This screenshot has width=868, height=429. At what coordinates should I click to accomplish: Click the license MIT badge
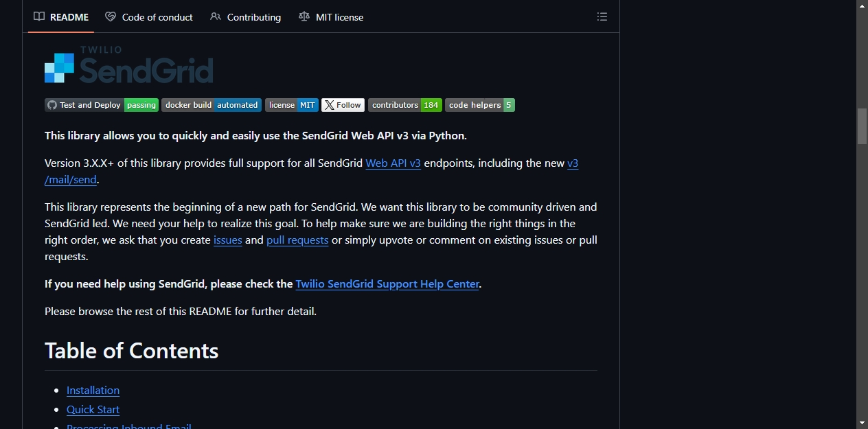[292, 105]
